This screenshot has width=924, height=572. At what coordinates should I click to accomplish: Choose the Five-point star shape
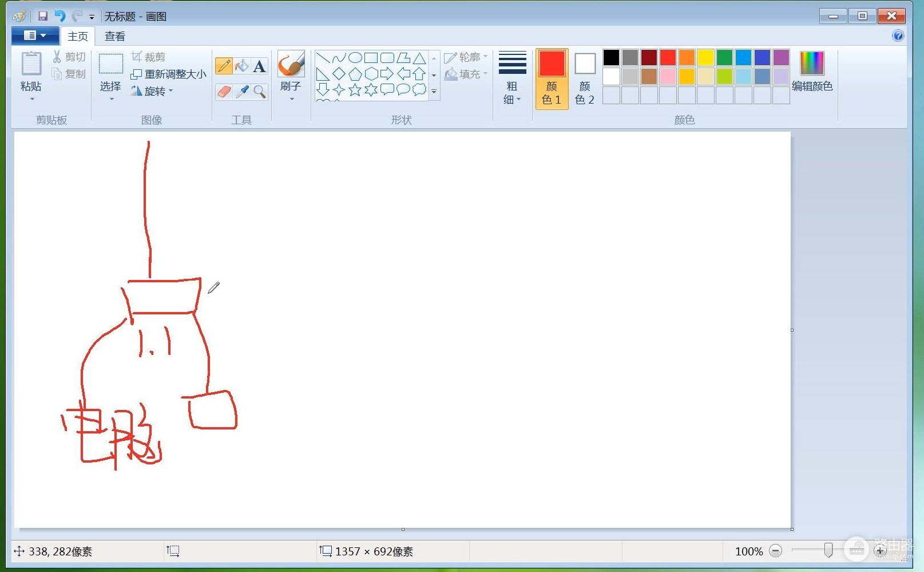click(x=355, y=90)
